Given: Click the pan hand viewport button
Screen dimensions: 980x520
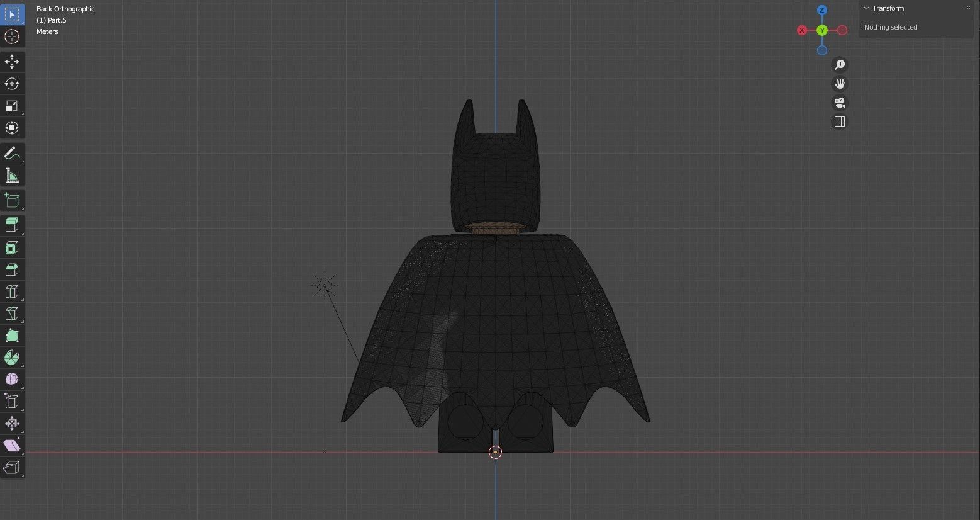Looking at the screenshot, I should pos(839,84).
